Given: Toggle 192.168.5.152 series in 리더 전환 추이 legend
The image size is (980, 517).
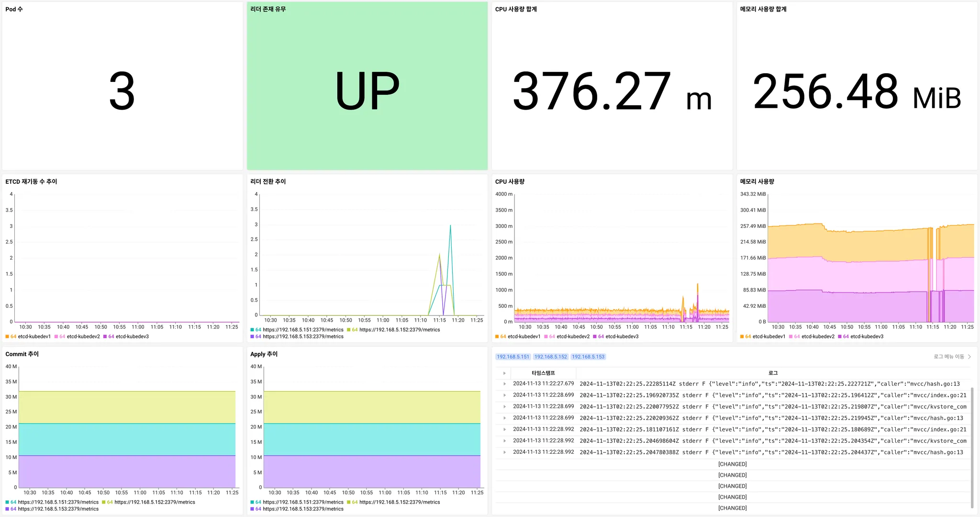Looking at the screenshot, I should click(x=393, y=330).
